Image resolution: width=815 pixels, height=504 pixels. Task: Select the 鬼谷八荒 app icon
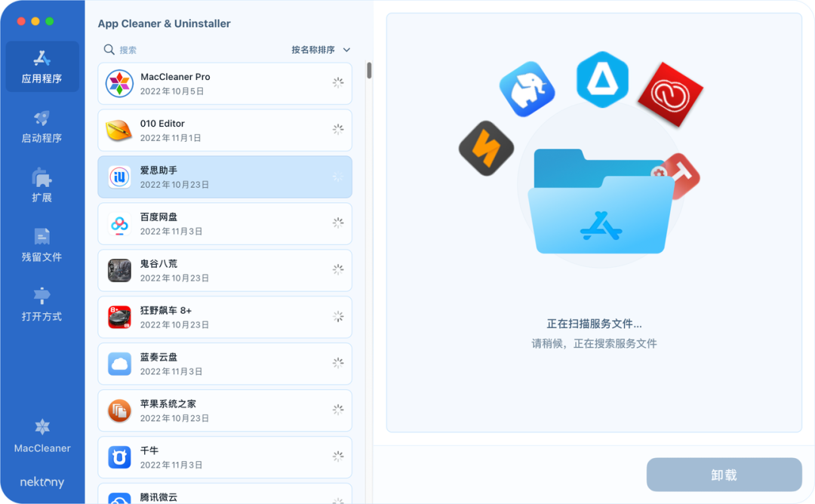(119, 270)
